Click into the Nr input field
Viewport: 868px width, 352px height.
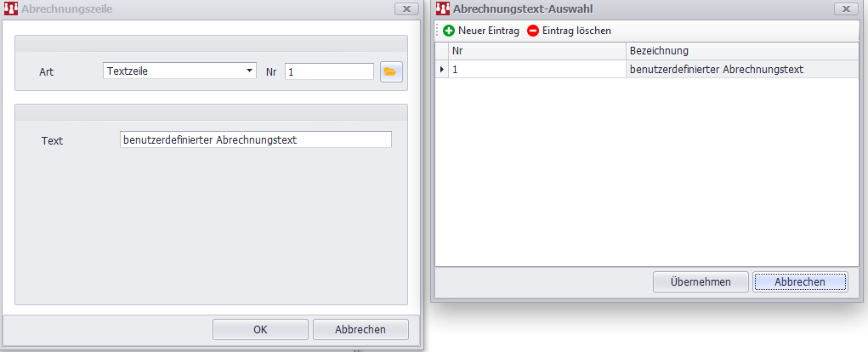(x=329, y=72)
